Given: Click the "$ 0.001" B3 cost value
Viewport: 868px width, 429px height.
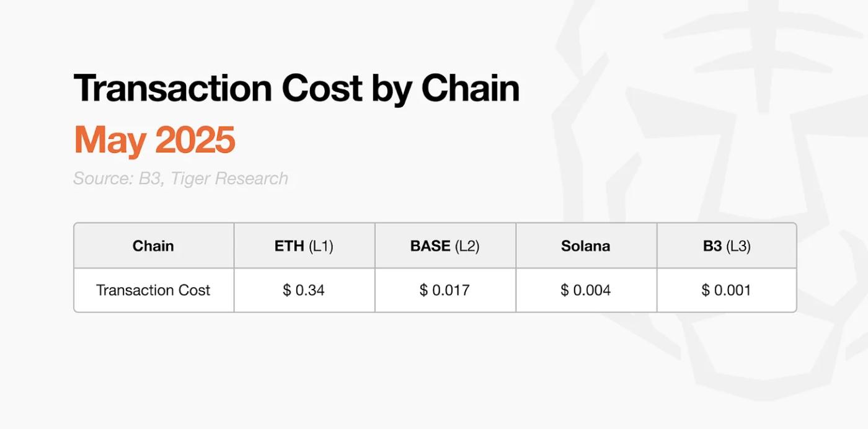Looking at the screenshot, I should click(x=727, y=290).
